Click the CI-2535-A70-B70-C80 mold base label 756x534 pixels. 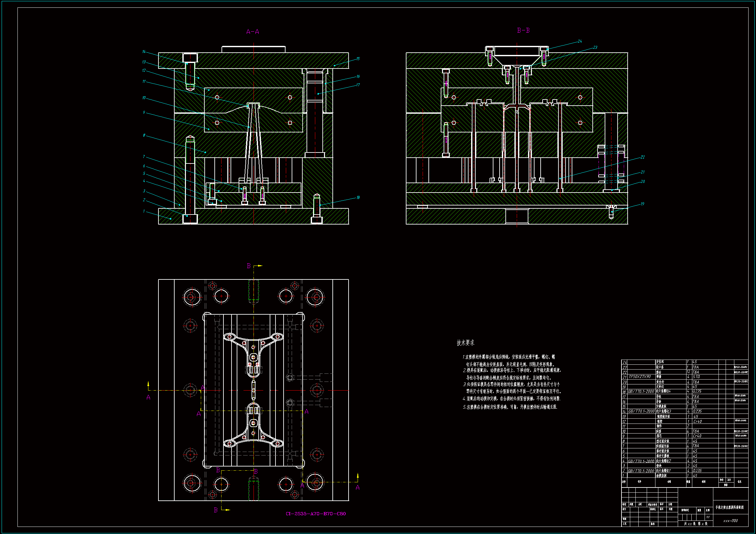[316, 514]
